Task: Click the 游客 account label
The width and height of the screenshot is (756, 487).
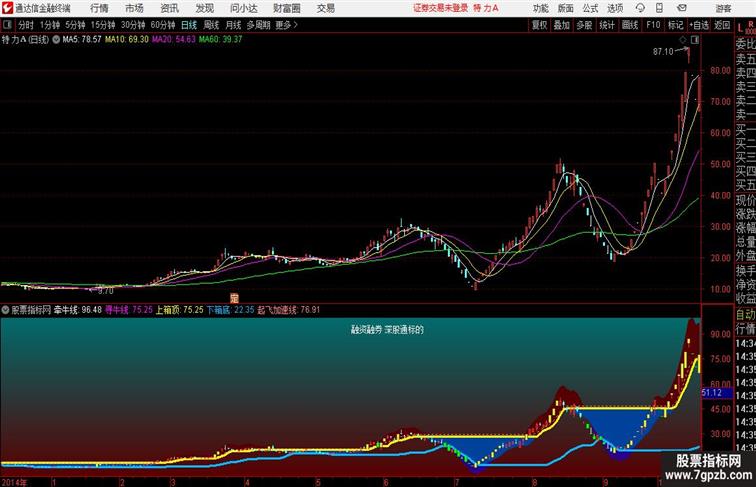Action: (x=723, y=8)
